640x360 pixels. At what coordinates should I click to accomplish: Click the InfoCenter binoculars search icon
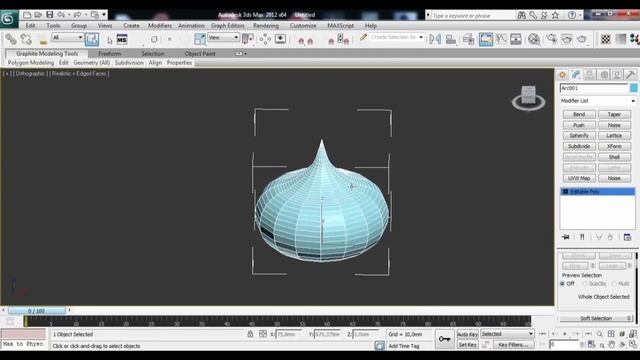coord(522,15)
